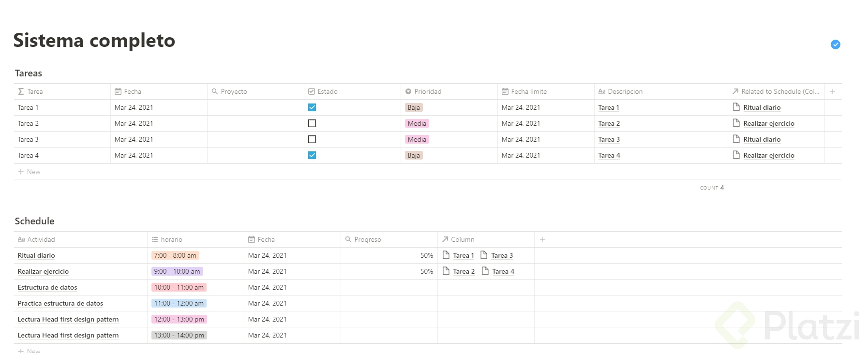Add a new column to Schedule table
Screen dimensions: 868x353
pyautogui.click(x=542, y=239)
